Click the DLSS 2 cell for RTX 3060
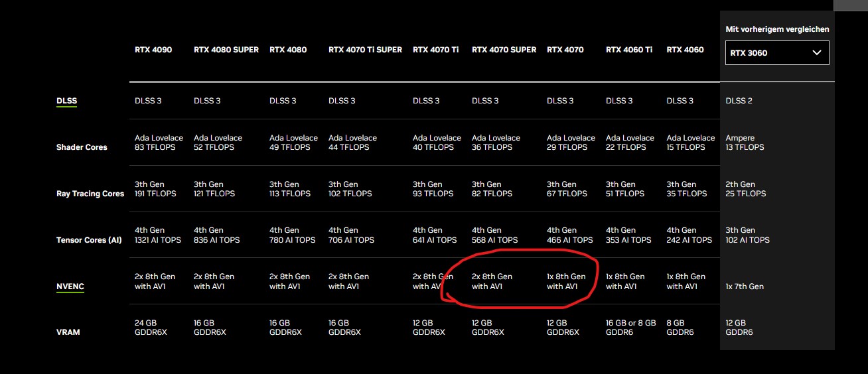The height and width of the screenshot is (374, 868). pos(739,101)
